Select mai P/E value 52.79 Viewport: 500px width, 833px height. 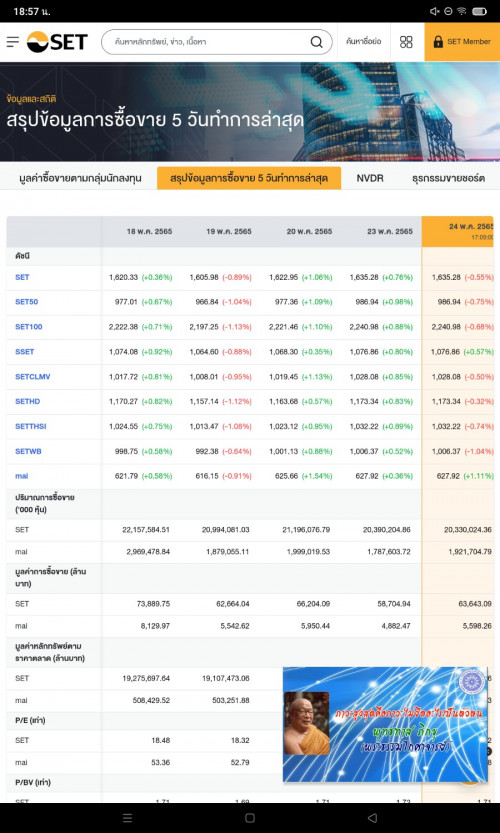coord(241,762)
